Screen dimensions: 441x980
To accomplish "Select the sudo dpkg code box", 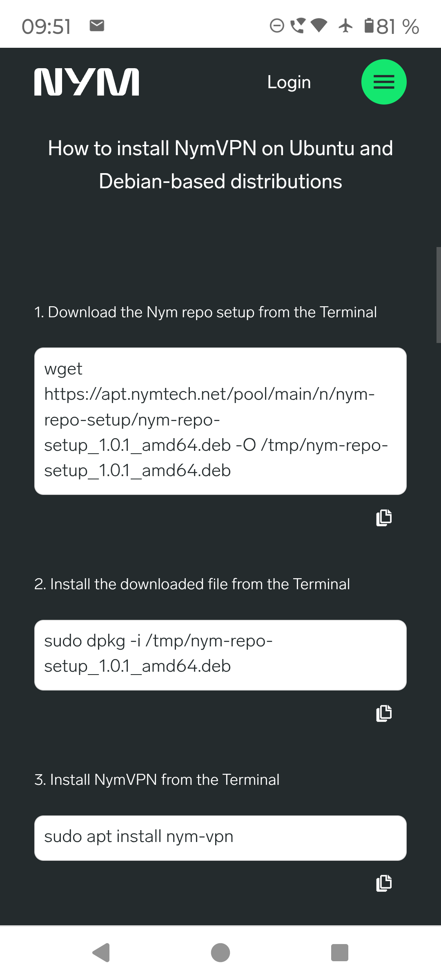I will [x=220, y=655].
